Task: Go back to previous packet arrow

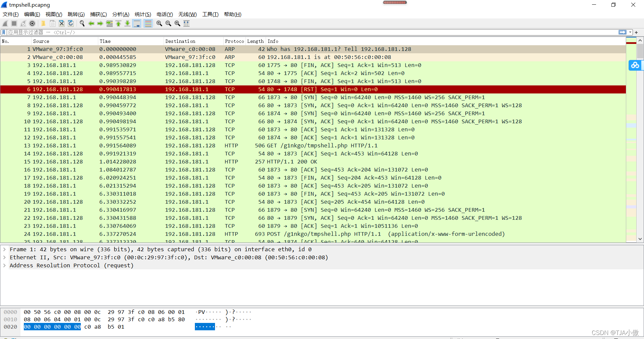Action: click(91, 23)
